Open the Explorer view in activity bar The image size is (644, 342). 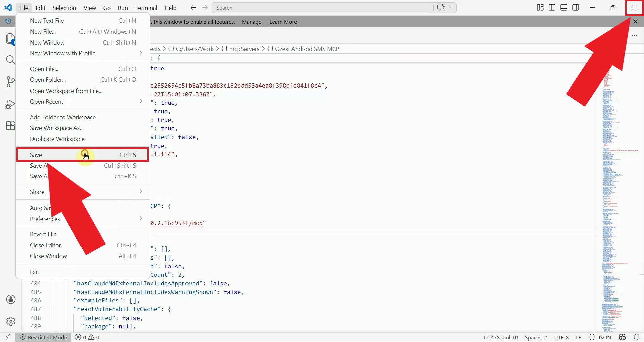[x=11, y=39]
